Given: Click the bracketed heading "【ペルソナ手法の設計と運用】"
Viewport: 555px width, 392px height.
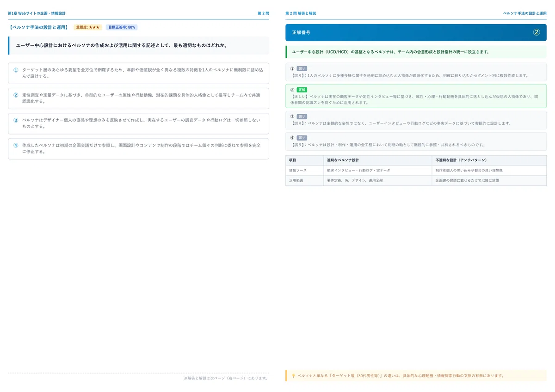Looking at the screenshot, I should tap(38, 27).
